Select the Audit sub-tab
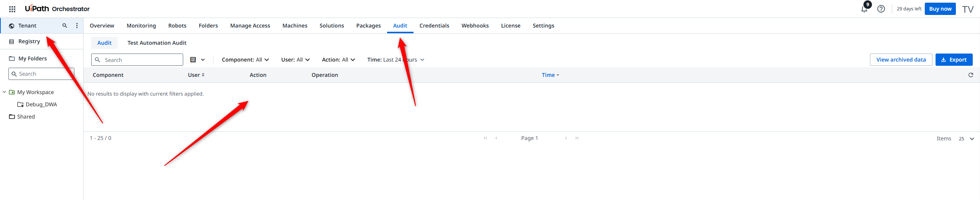The height and width of the screenshot is (200, 980). pyautogui.click(x=104, y=43)
